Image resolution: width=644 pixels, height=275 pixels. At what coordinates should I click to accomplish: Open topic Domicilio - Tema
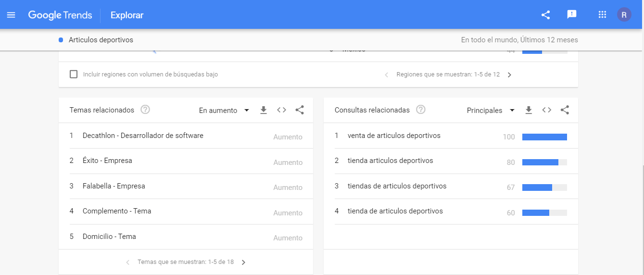click(109, 237)
